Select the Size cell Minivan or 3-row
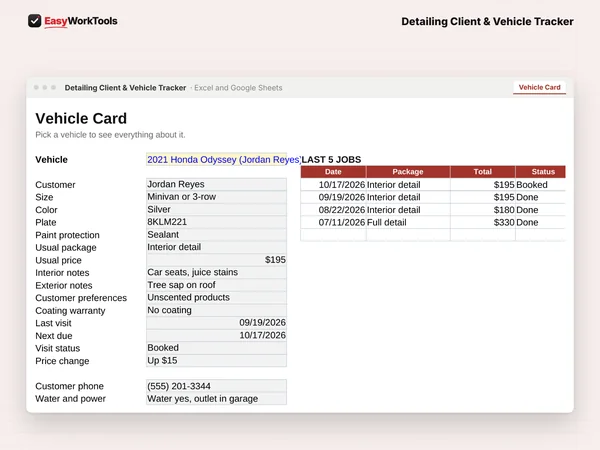 216,197
